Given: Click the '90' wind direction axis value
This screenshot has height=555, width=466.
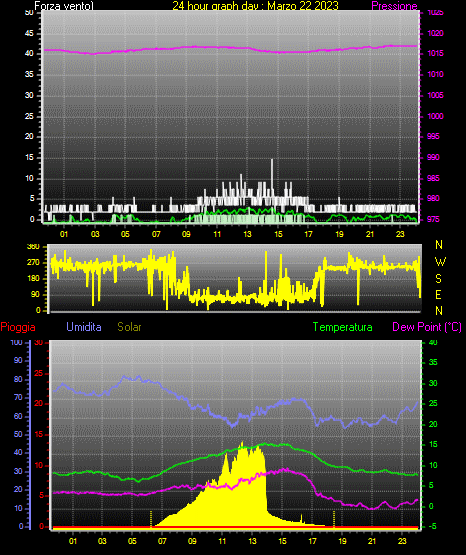Looking at the screenshot, I should 36,294.
